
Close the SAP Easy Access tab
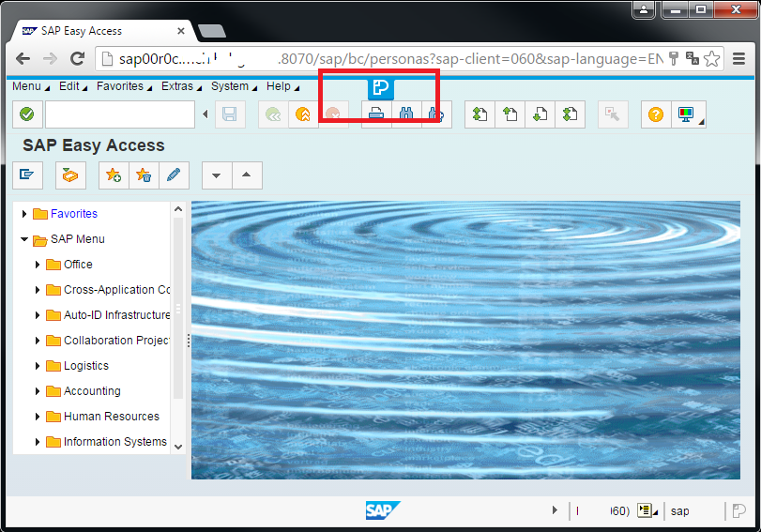pyautogui.click(x=181, y=31)
